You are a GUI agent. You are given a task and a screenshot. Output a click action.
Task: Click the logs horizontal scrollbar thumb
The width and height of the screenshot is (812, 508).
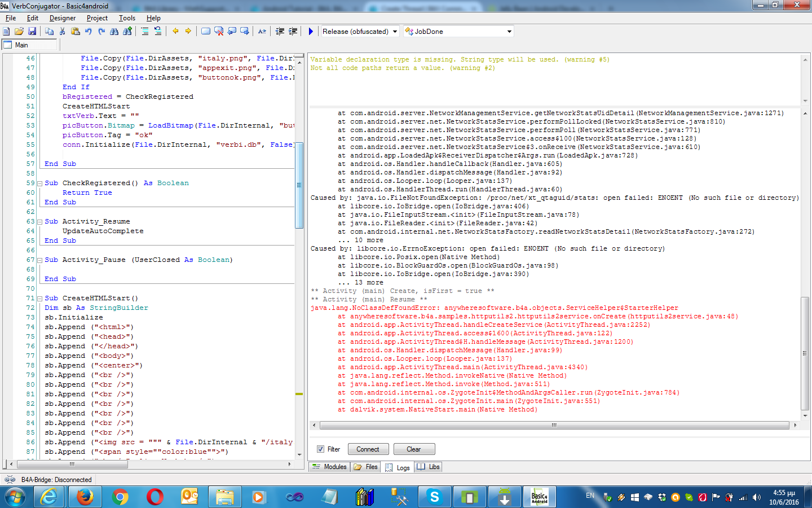[x=554, y=425]
